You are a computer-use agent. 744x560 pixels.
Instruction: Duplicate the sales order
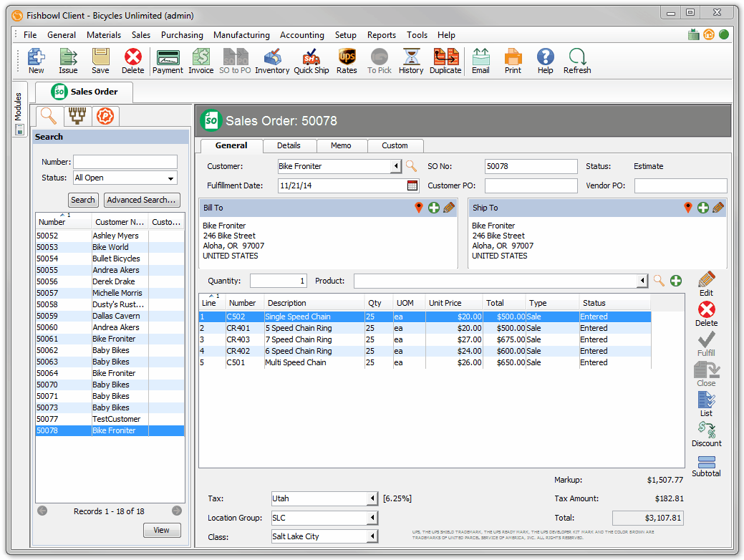(445, 61)
